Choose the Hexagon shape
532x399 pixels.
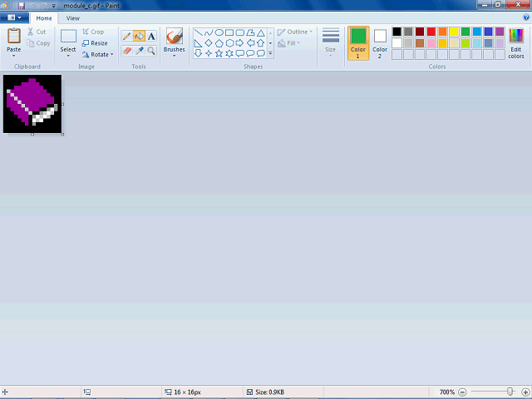(x=229, y=43)
